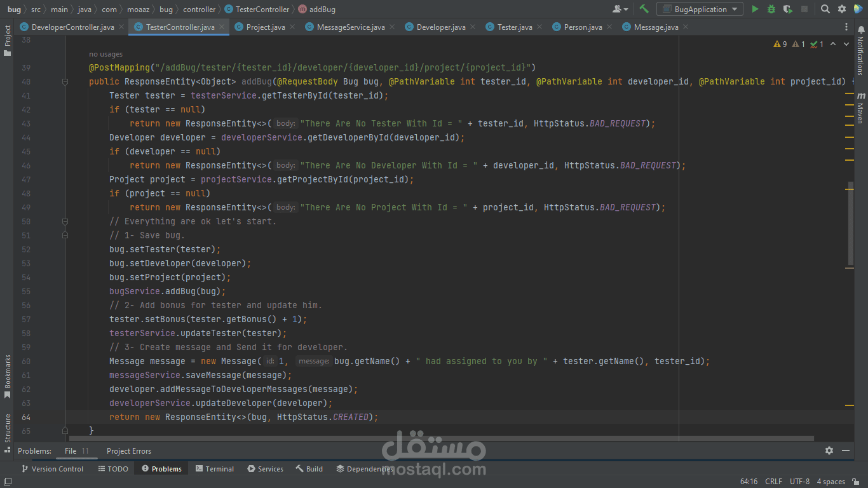Fold the closing brace at line 65
The width and height of the screenshot is (868, 488).
click(65, 431)
